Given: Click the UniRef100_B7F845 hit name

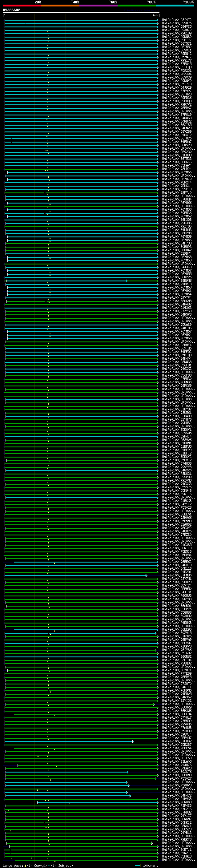Looking at the screenshot, I should pyautogui.click(x=176, y=64).
